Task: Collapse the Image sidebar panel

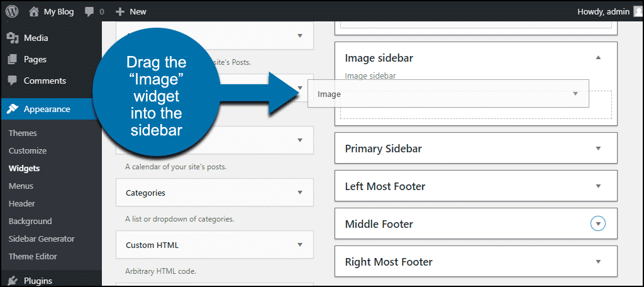Action: click(598, 57)
